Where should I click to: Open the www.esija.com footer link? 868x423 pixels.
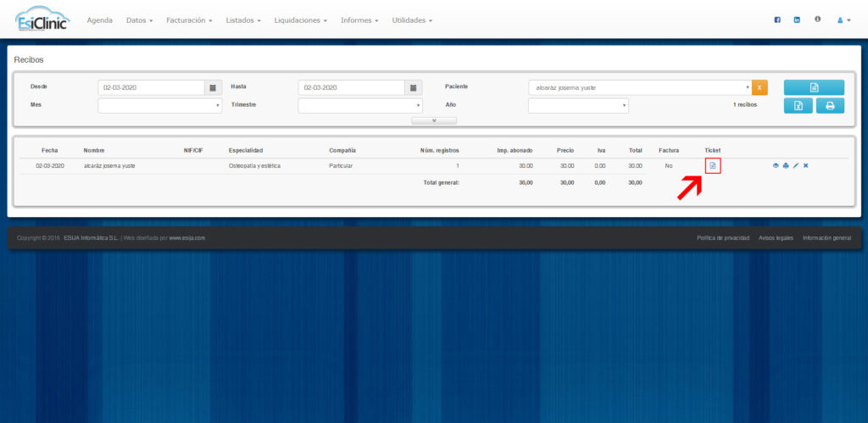pos(187,238)
